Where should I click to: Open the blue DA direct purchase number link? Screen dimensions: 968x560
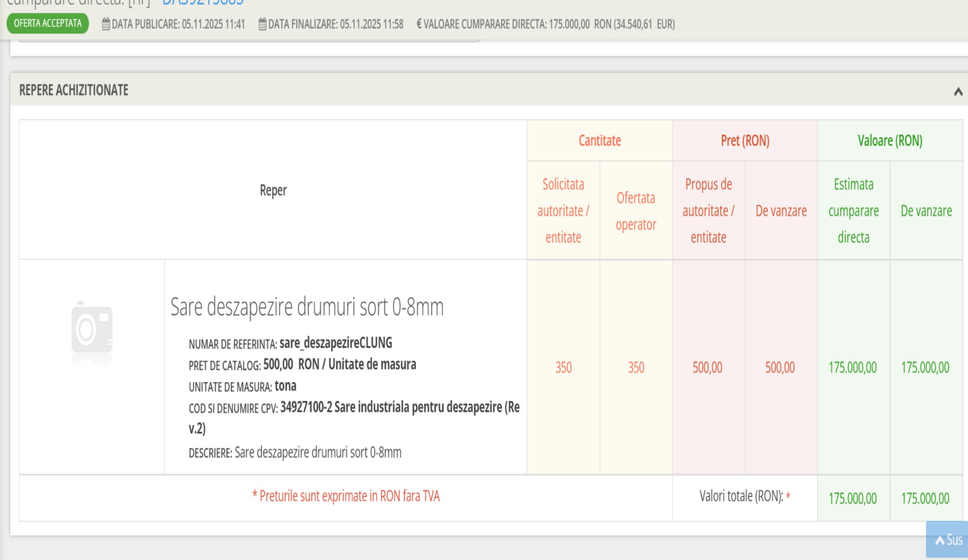click(x=203, y=2)
